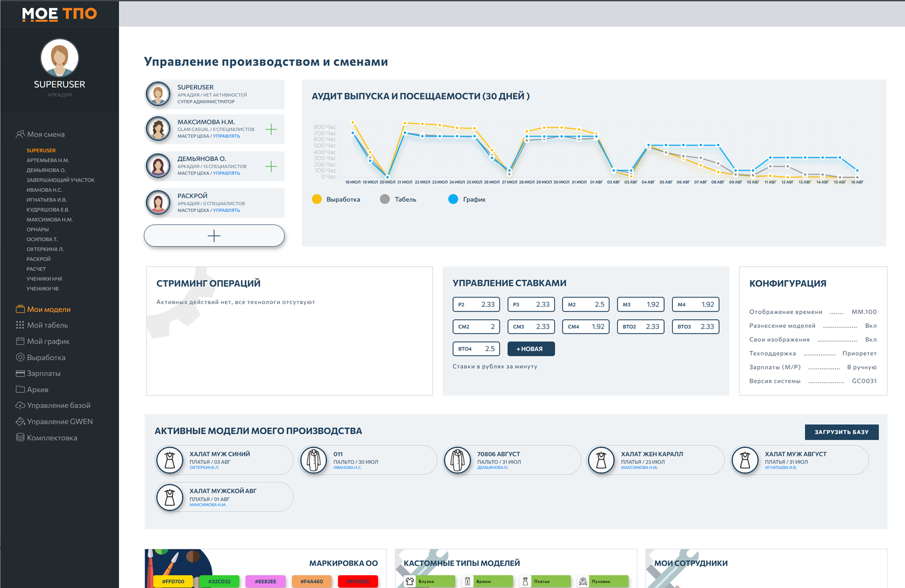Expand Максимова Н.М. with the green plus
Image resolution: width=905 pixels, height=588 pixels.
pyautogui.click(x=271, y=129)
